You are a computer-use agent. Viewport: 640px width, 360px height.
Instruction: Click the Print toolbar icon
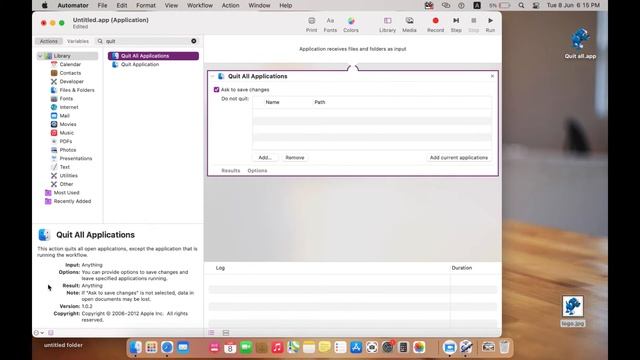(x=311, y=24)
